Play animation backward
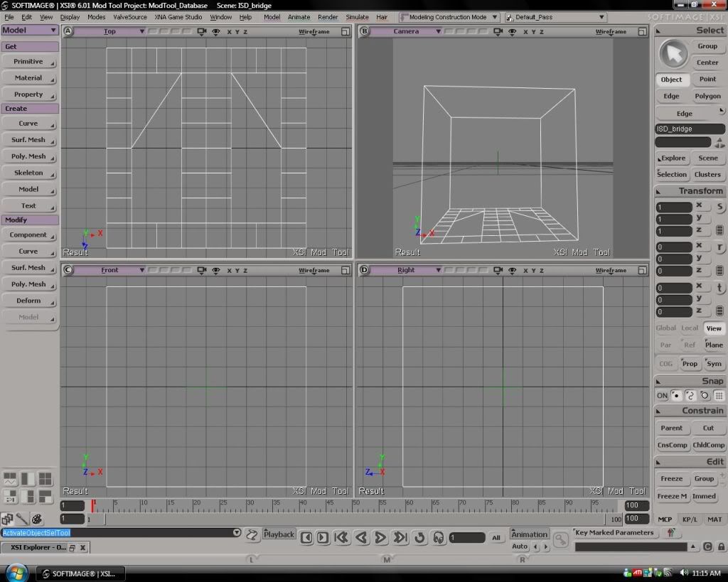Viewport: 728px width, 582px height. coord(361,537)
